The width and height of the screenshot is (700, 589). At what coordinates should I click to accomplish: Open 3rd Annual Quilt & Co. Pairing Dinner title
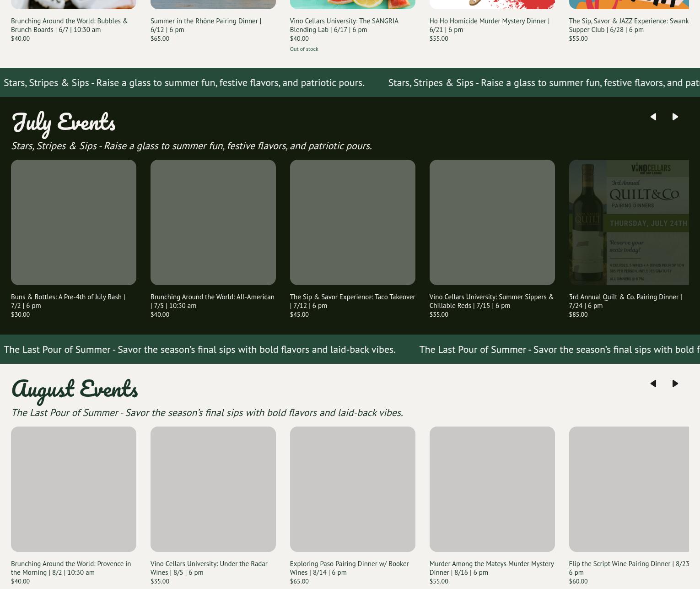pos(625,301)
